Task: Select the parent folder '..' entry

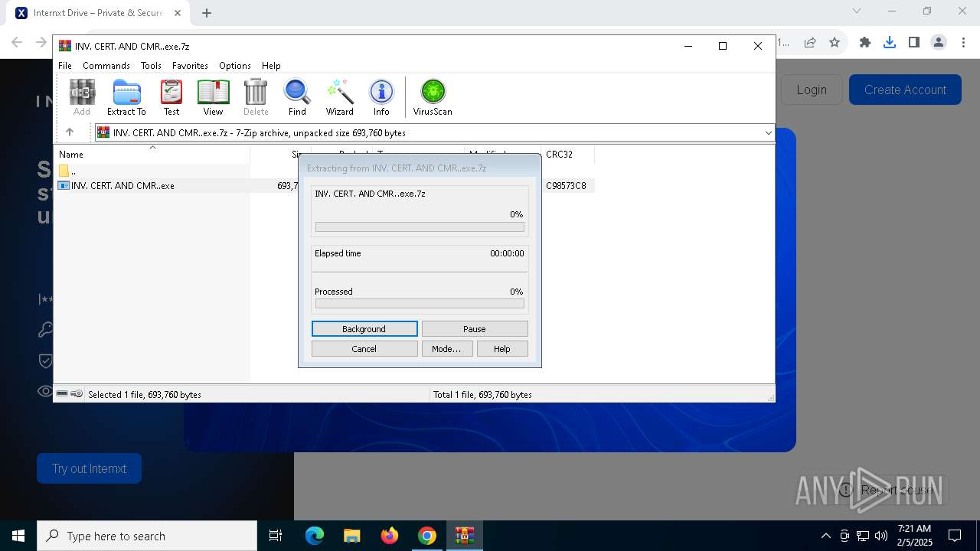Action: click(153, 171)
